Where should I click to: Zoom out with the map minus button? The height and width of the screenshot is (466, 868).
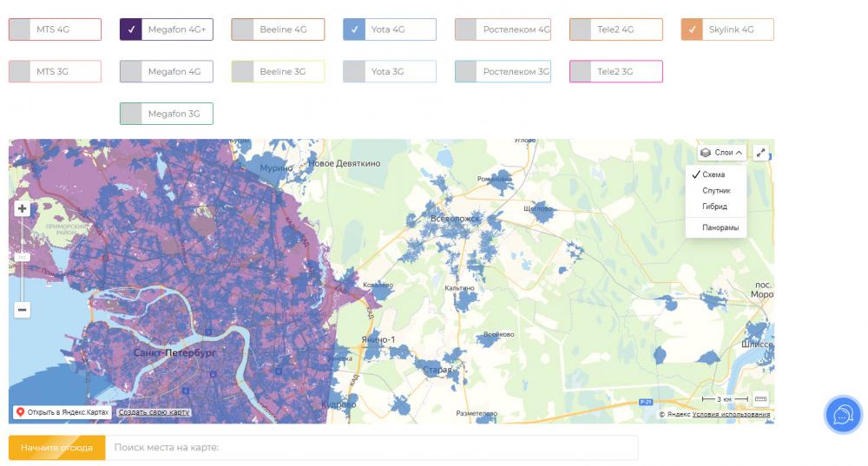[22, 310]
